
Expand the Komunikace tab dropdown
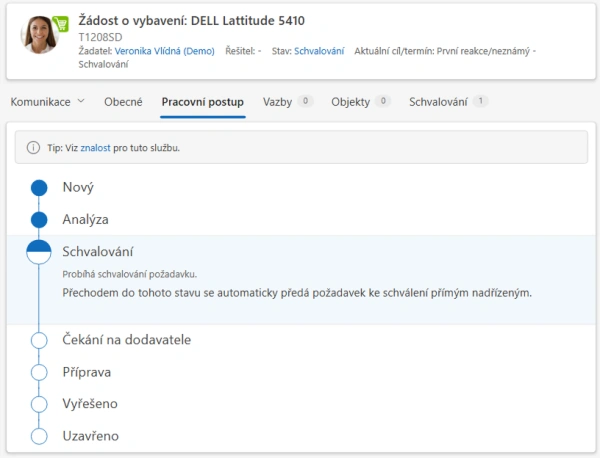(x=48, y=101)
